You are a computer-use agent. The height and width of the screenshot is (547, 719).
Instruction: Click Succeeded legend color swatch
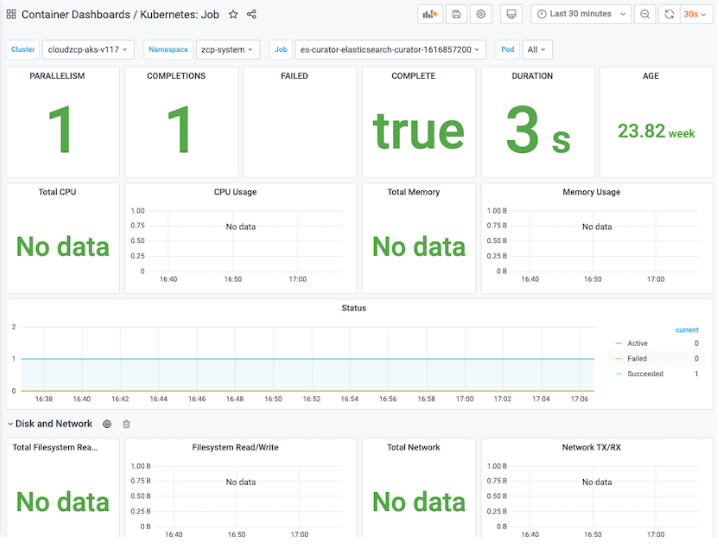click(x=619, y=374)
